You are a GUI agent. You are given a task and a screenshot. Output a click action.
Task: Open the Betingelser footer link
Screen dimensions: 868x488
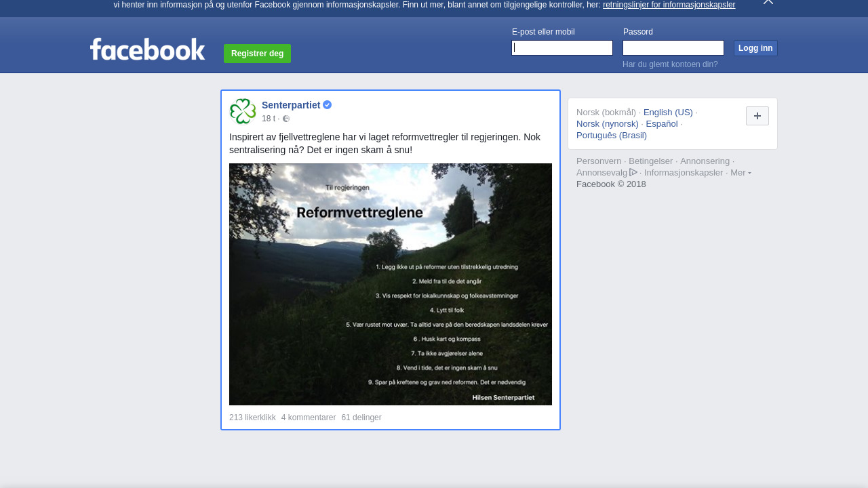click(651, 161)
